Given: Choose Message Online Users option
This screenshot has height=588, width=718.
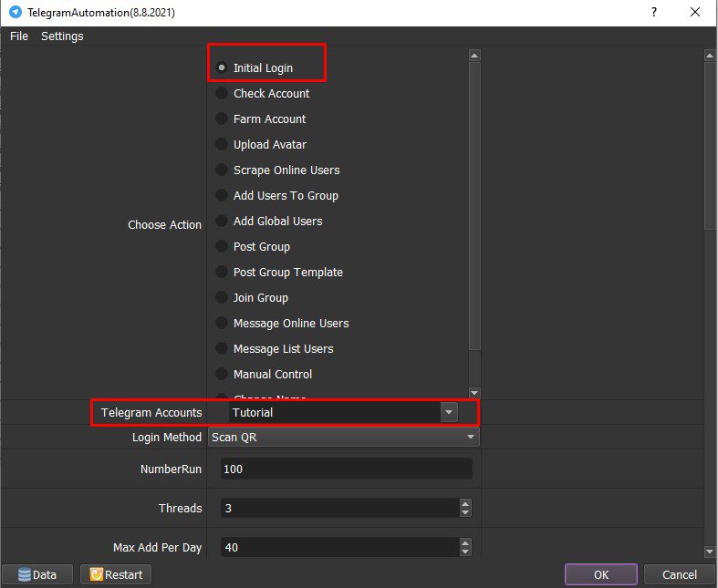Looking at the screenshot, I should (222, 323).
